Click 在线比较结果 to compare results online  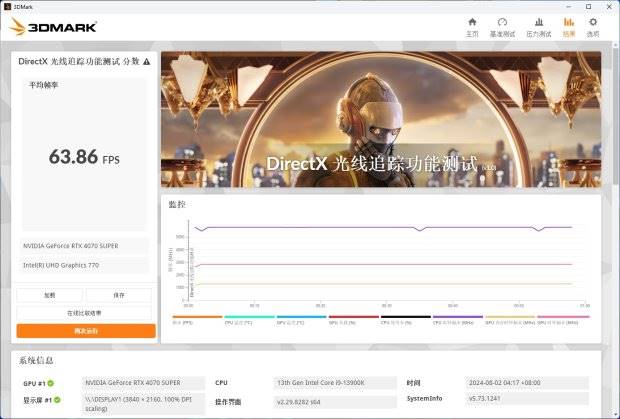coord(84,313)
